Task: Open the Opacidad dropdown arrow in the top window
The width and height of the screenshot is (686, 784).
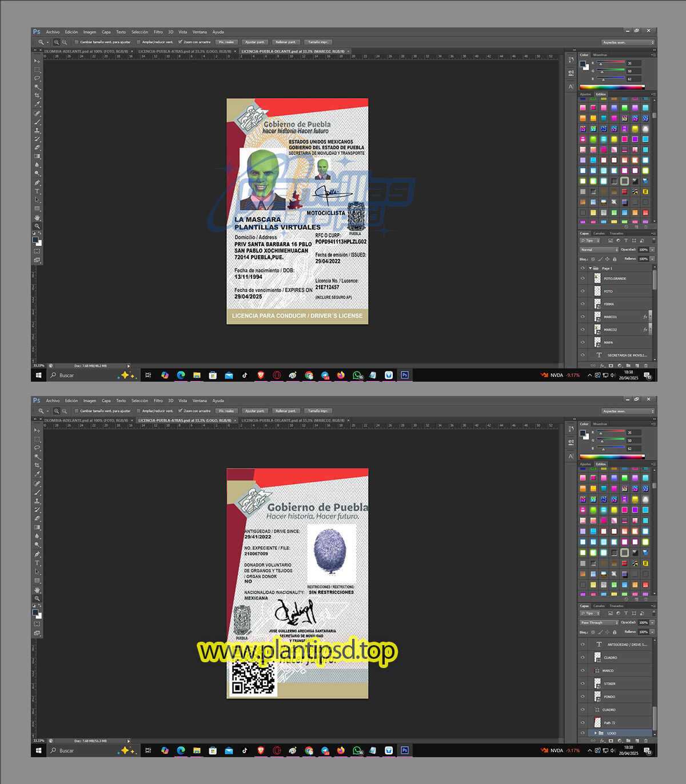Action: click(652, 250)
